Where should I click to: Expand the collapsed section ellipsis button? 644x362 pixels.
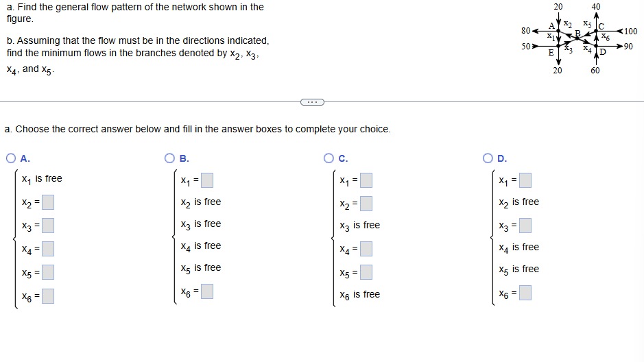pos(312,101)
